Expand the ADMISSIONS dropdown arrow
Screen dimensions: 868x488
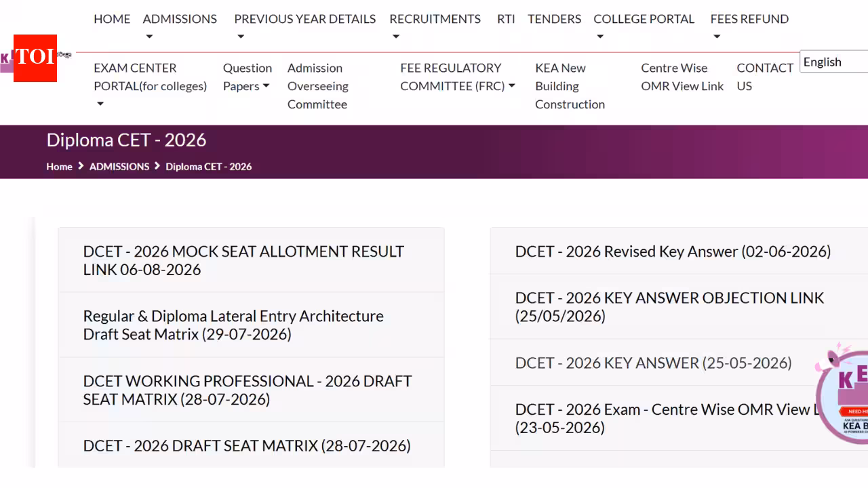149,37
